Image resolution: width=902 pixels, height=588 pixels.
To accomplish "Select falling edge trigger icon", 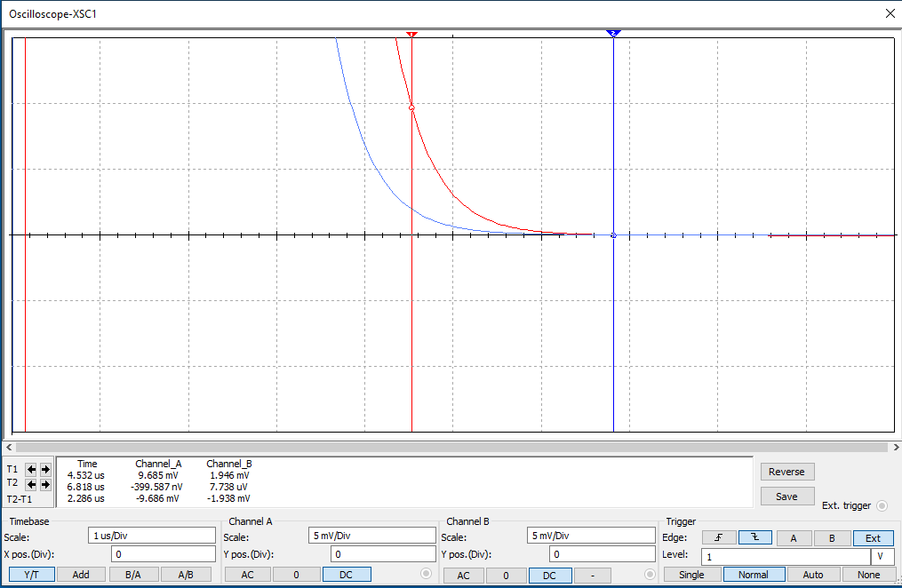I will click(x=755, y=537).
